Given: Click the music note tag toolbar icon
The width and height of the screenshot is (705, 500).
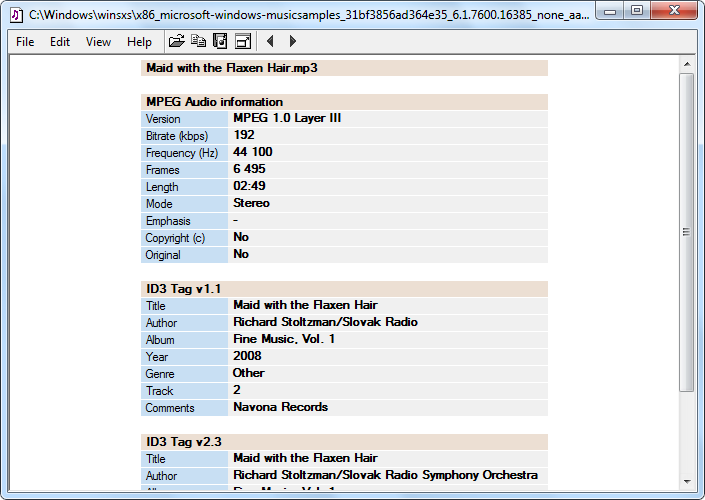Looking at the screenshot, I should tap(220, 41).
